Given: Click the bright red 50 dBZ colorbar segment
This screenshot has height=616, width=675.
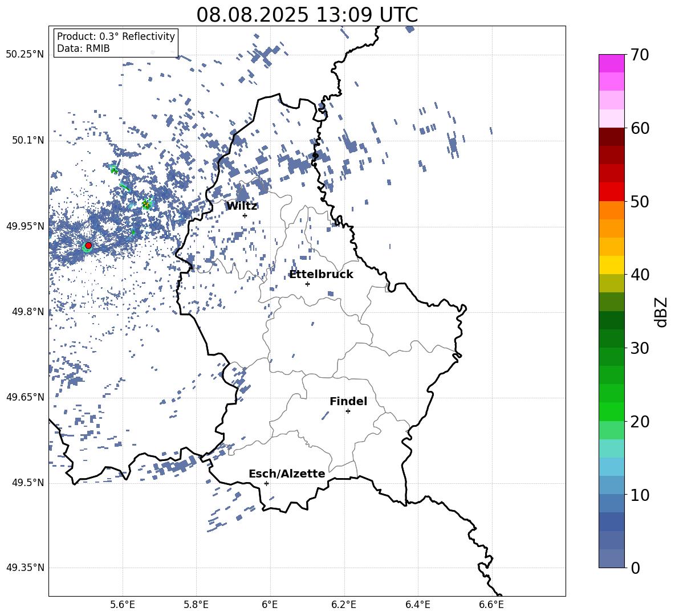Looking at the screenshot, I should pos(612,192).
